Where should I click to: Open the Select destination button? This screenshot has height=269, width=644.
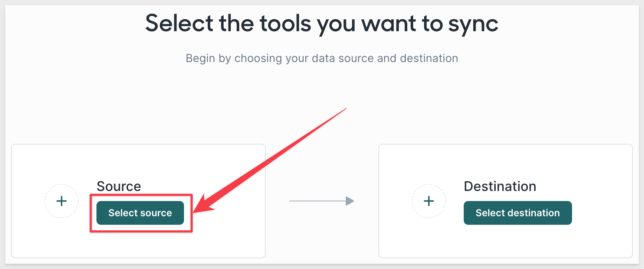518,213
